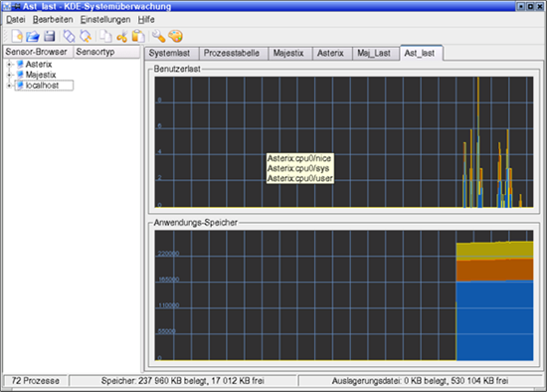This screenshot has width=547, height=392.
Task: Click the disconnect host plug icon
Action: click(x=86, y=36)
